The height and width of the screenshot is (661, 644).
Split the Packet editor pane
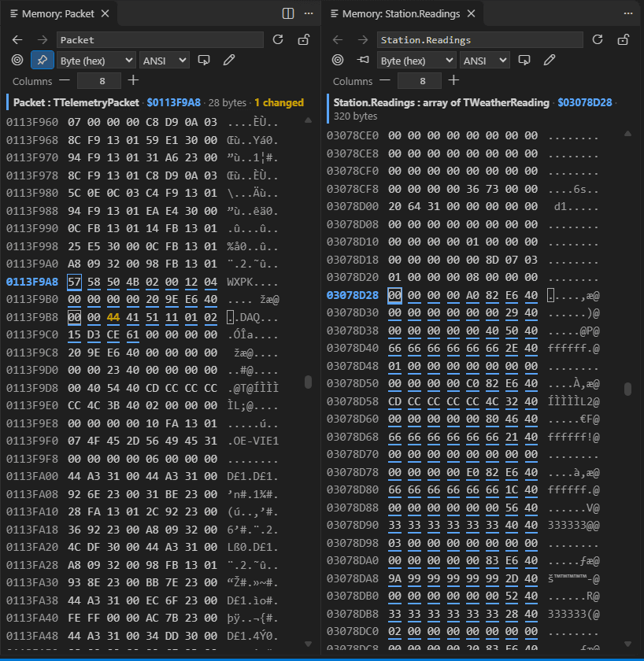pyautogui.click(x=288, y=13)
